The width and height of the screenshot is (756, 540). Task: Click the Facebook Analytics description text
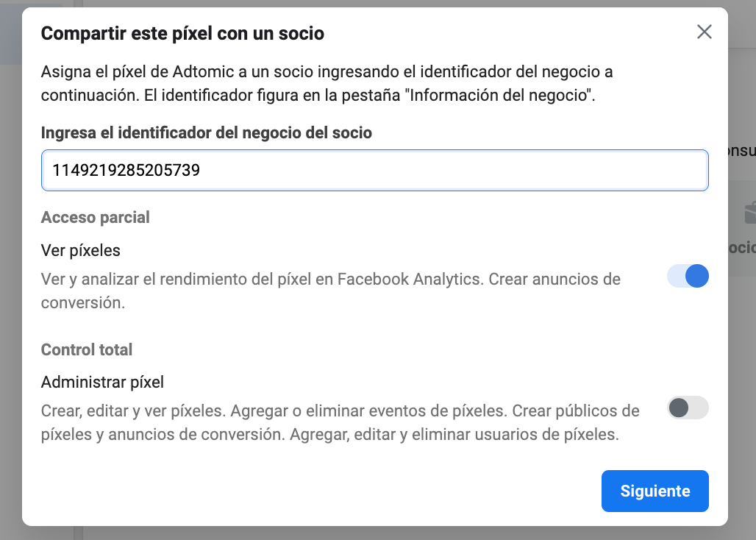click(x=330, y=291)
